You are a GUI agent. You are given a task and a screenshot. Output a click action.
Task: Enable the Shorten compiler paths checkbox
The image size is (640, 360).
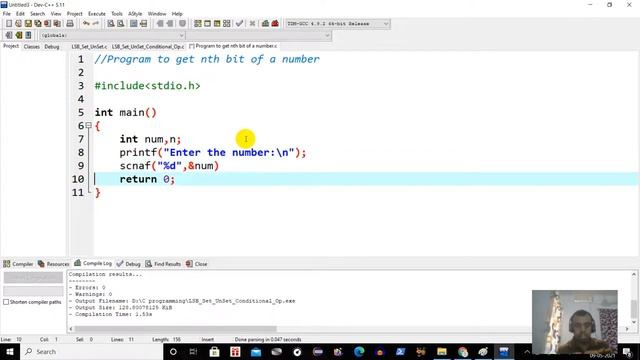[6, 302]
